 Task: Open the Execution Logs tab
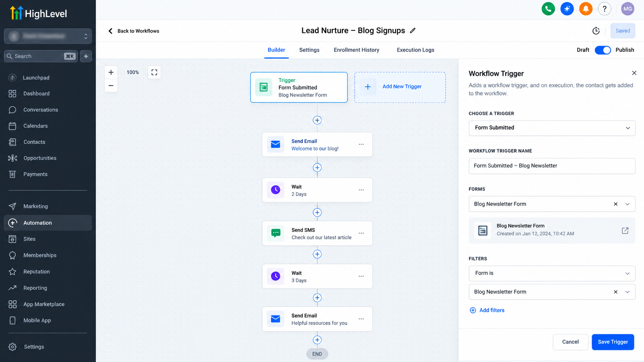(416, 50)
